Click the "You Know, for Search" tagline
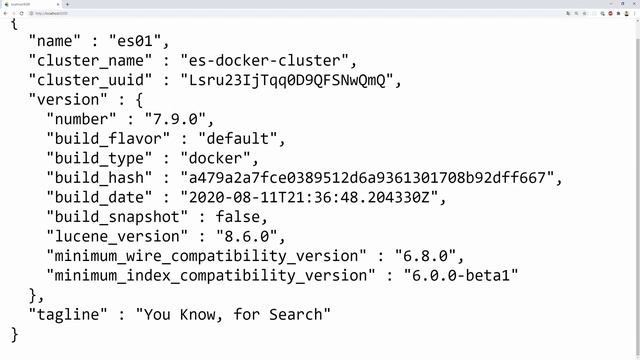The width and height of the screenshot is (640, 360). pos(233,315)
